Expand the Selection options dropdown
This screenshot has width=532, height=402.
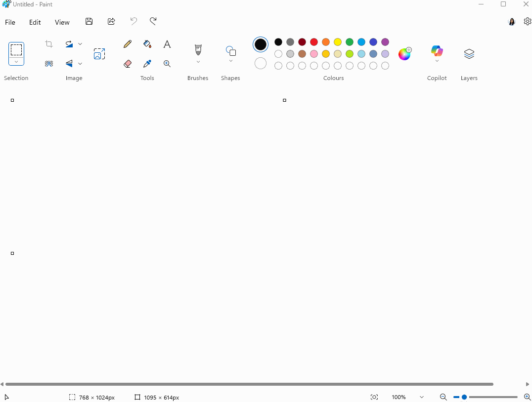coord(16,62)
